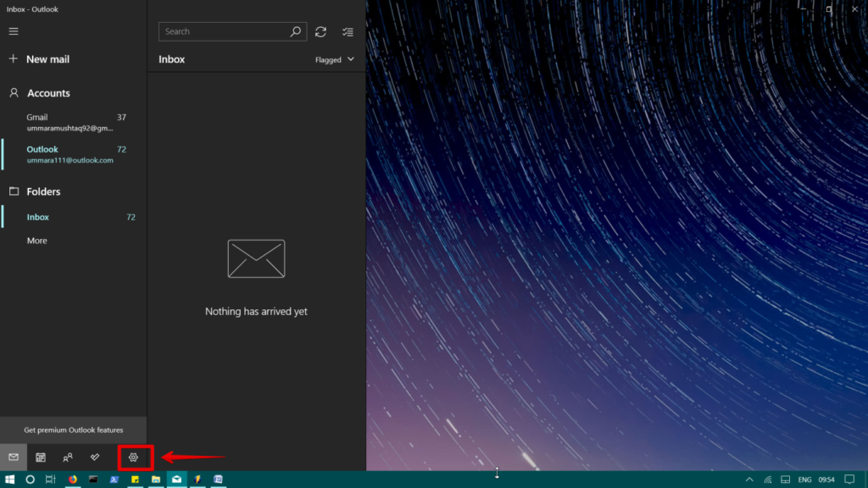Screen dimensions: 868x488
Task: Click the Inbox folder unread count 72
Action: coord(131,218)
